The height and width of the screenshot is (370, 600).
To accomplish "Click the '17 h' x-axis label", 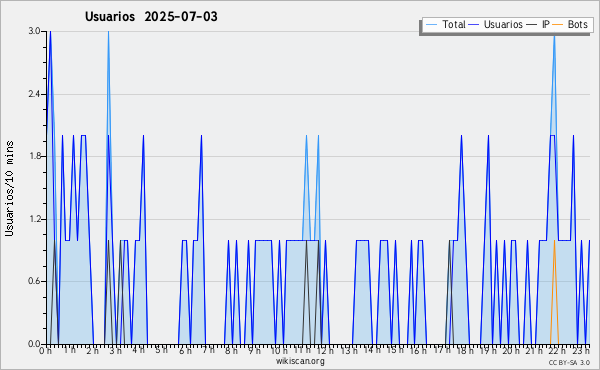I will [x=442, y=350].
